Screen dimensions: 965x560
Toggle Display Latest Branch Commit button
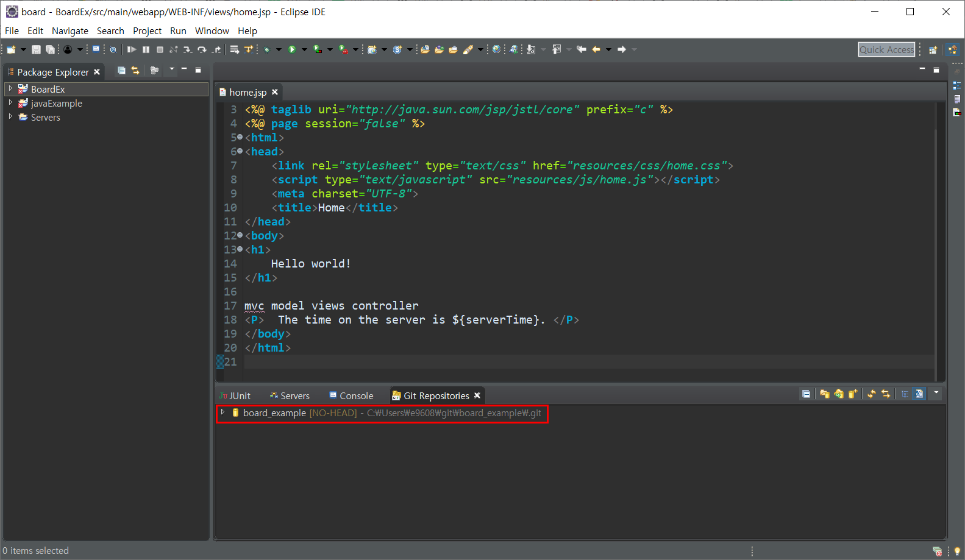919,394
